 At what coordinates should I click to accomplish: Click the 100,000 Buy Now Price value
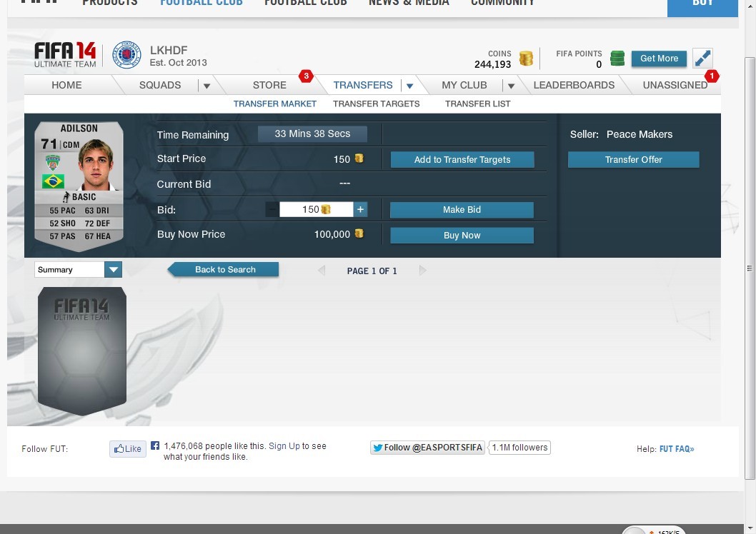pos(332,234)
